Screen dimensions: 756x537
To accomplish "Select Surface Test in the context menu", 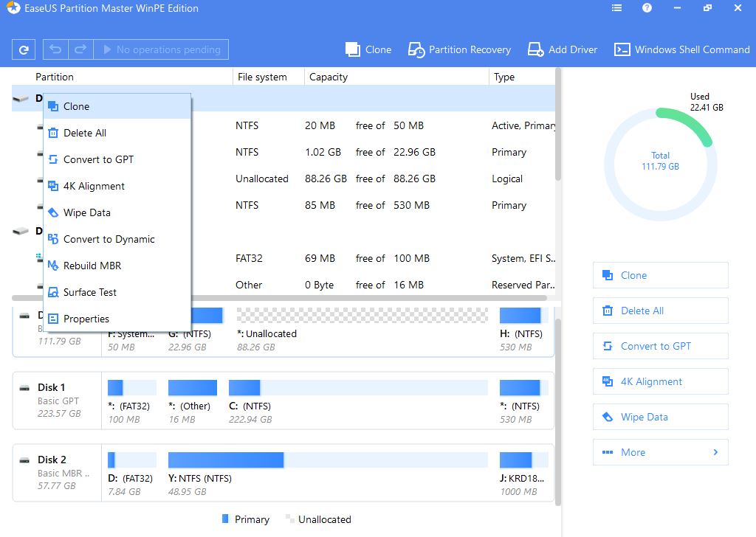I will point(89,292).
